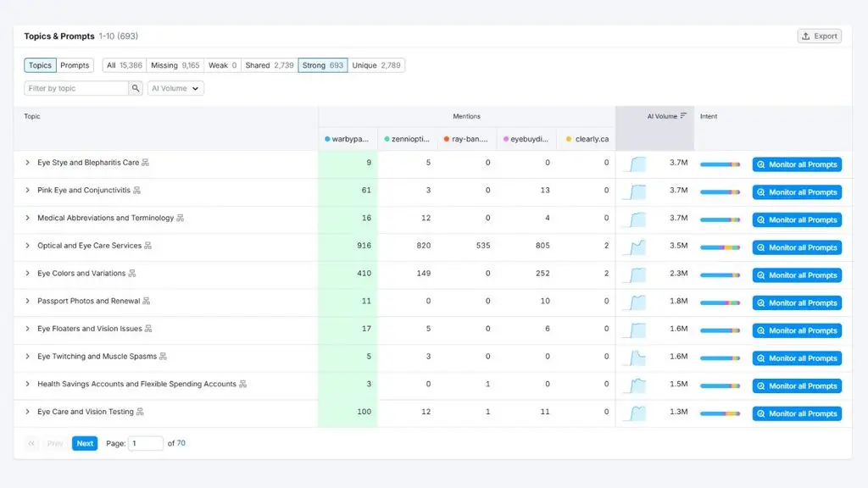Monitor all Prompts for Eye Colors and Variations
This screenshot has width=868, height=488.
(797, 275)
